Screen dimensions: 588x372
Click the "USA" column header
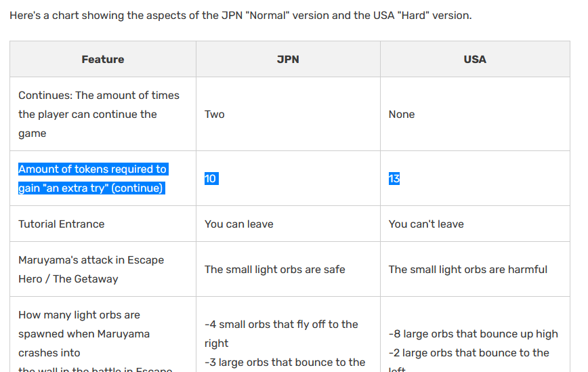coord(475,59)
